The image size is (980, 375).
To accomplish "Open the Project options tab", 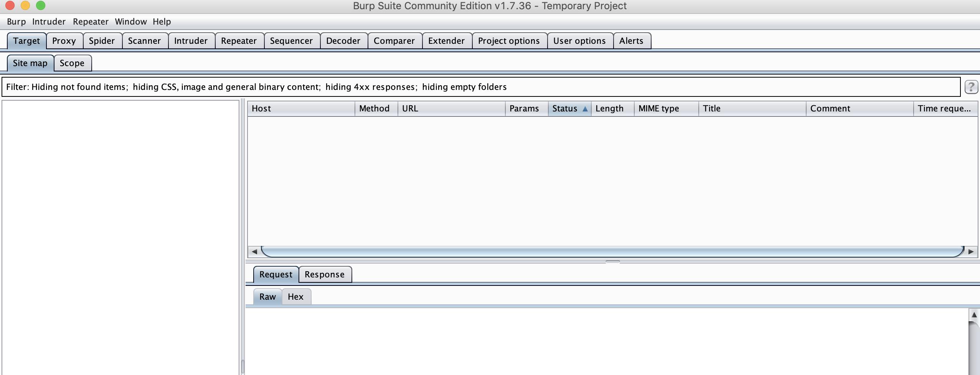I will pos(509,41).
